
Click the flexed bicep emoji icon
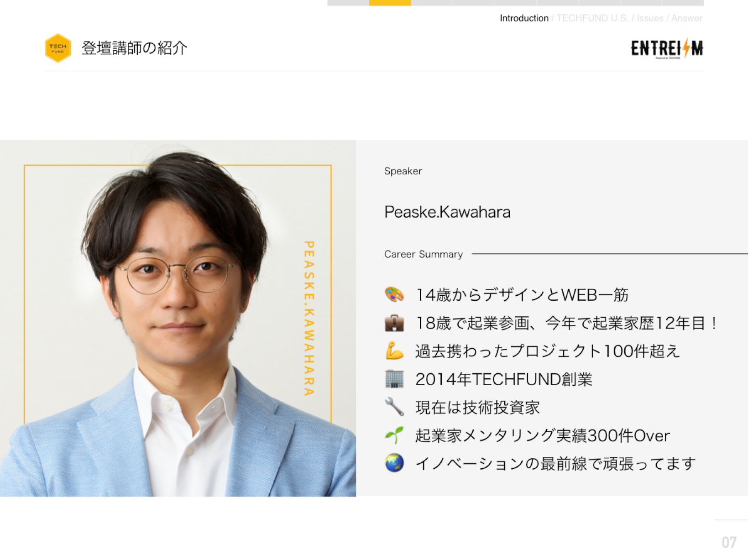click(394, 351)
